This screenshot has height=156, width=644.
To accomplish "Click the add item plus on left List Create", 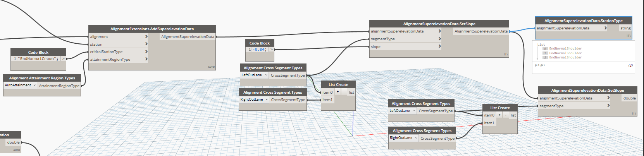I will click(338, 92).
